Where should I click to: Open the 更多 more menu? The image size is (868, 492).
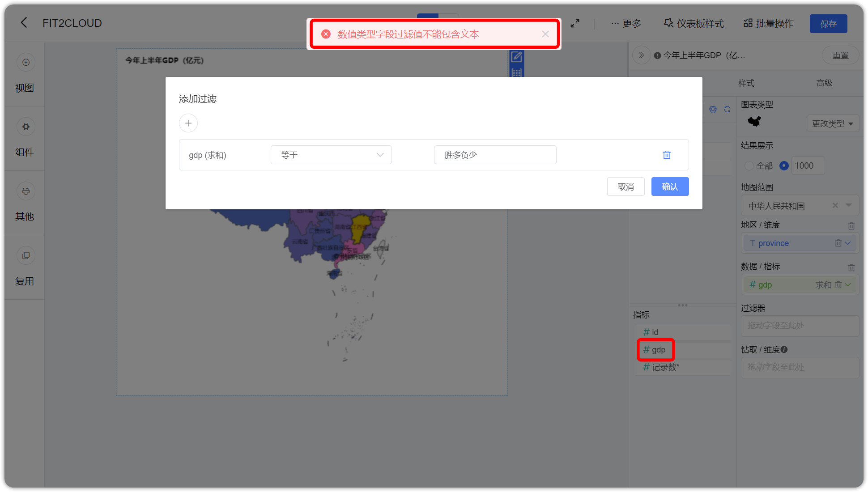(626, 23)
